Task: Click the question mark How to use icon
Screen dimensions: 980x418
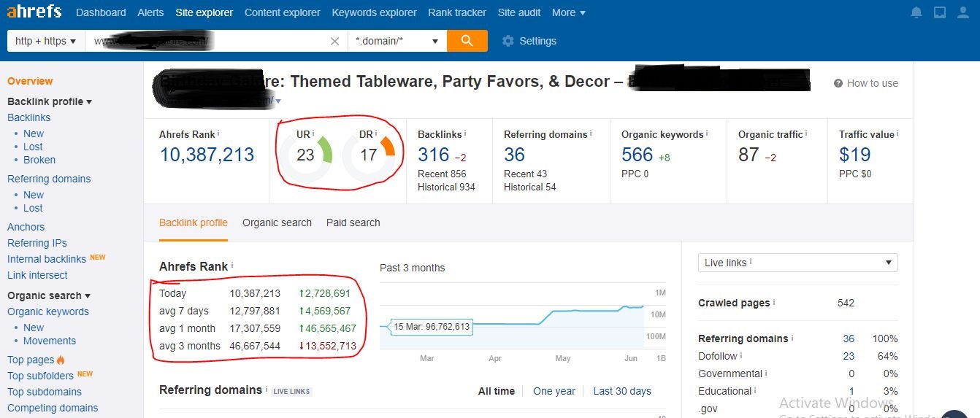Action: (x=838, y=83)
